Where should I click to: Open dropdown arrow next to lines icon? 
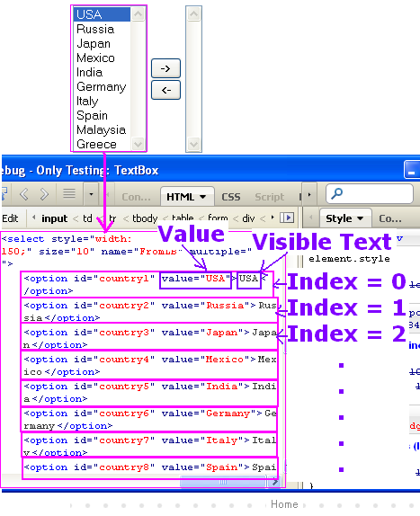click(x=91, y=194)
